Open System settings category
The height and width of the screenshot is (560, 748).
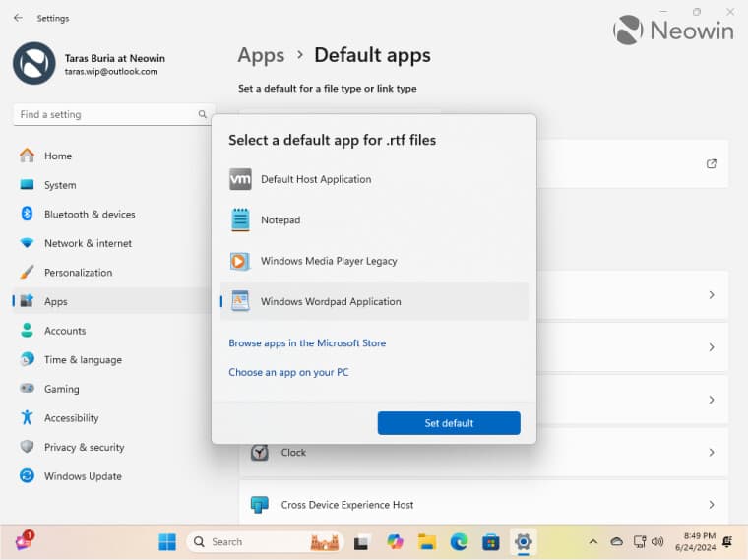pyautogui.click(x=111, y=185)
